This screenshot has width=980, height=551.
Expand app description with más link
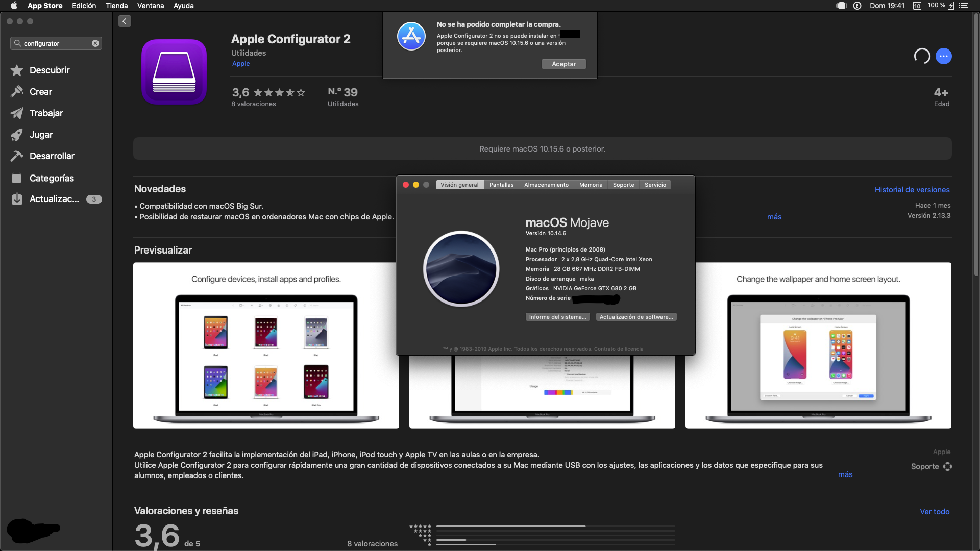coord(845,474)
